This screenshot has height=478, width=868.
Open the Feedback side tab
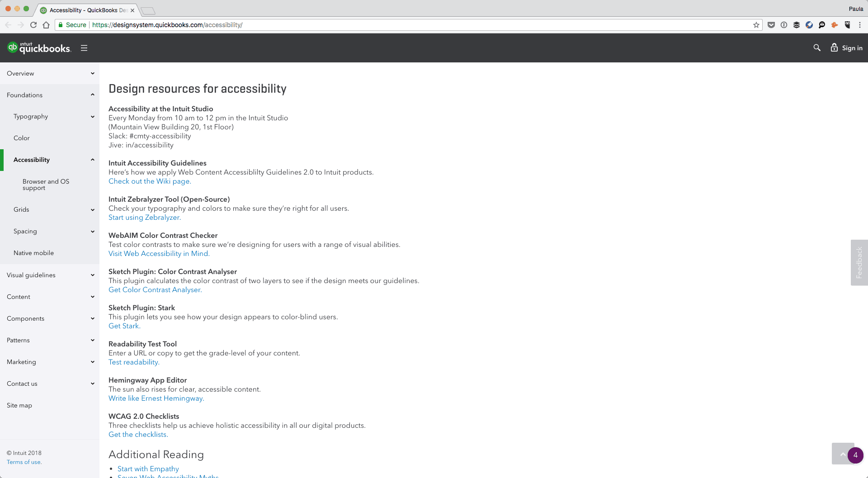[x=859, y=262]
